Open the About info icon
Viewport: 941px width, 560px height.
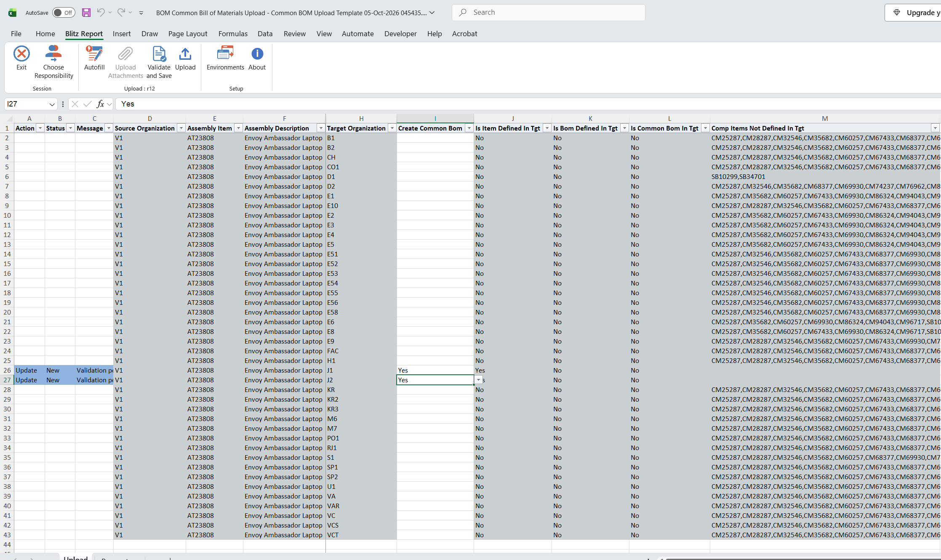[257, 54]
